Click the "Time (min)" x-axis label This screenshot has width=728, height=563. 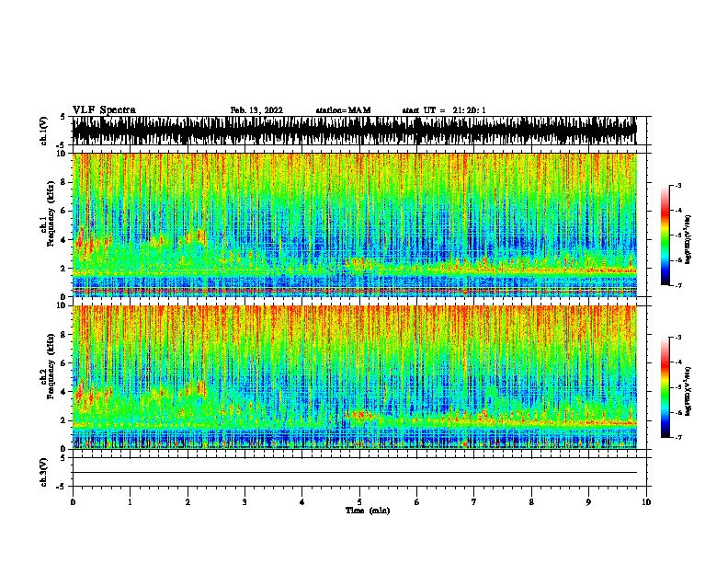tap(368, 511)
